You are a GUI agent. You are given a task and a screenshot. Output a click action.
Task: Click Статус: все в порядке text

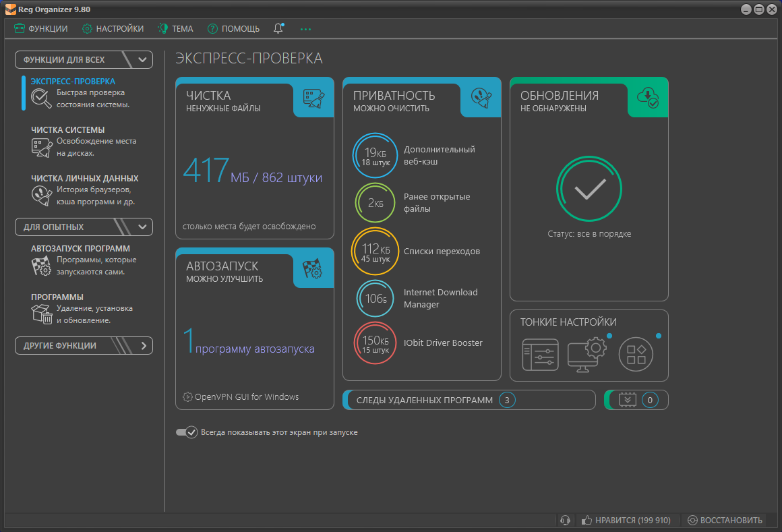tap(589, 234)
